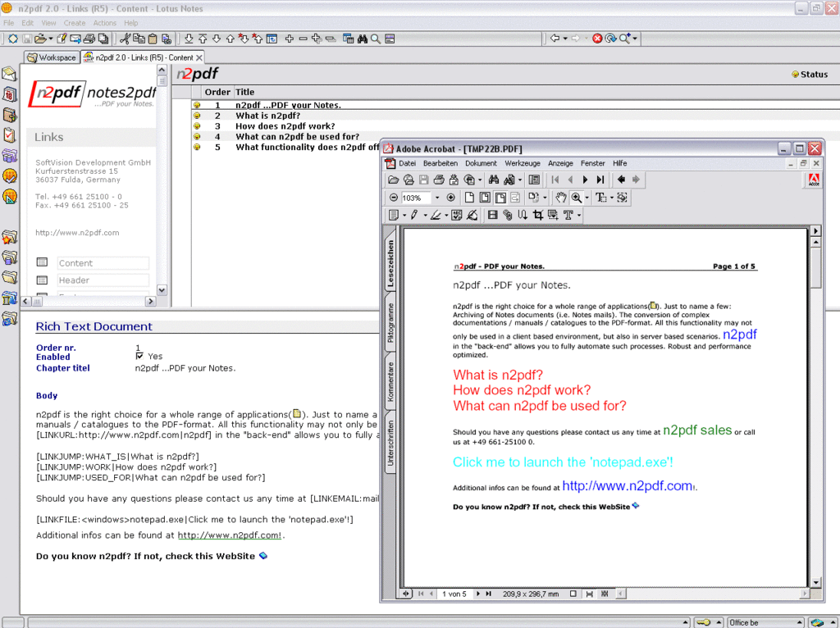The image size is (840, 628).
Task: Click the minus Collapse icon in Lotus Notes toolbar
Action: (304, 39)
